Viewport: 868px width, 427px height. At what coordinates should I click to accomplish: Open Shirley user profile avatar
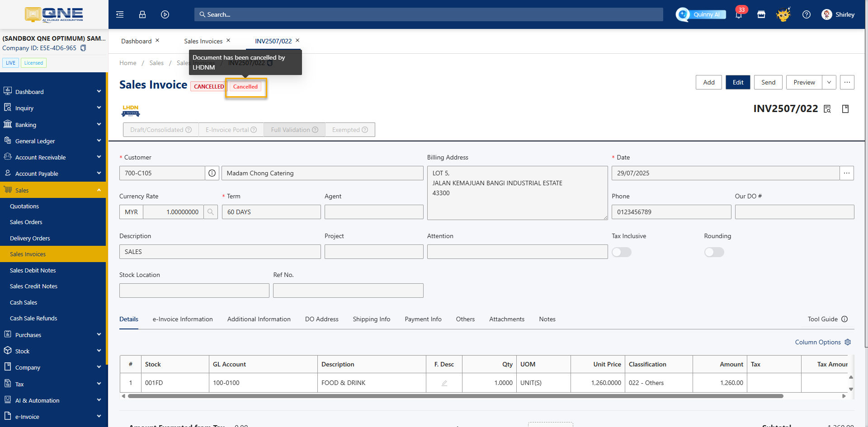827,14
